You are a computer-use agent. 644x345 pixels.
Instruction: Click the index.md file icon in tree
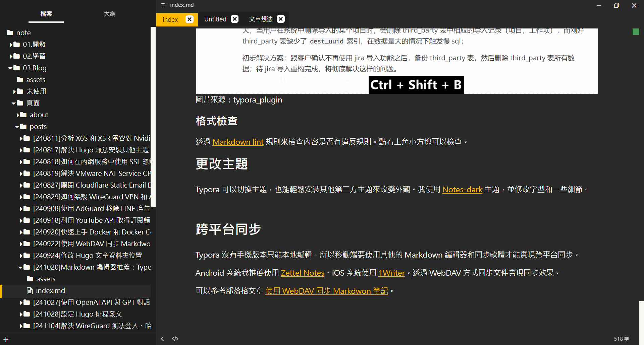(x=30, y=291)
